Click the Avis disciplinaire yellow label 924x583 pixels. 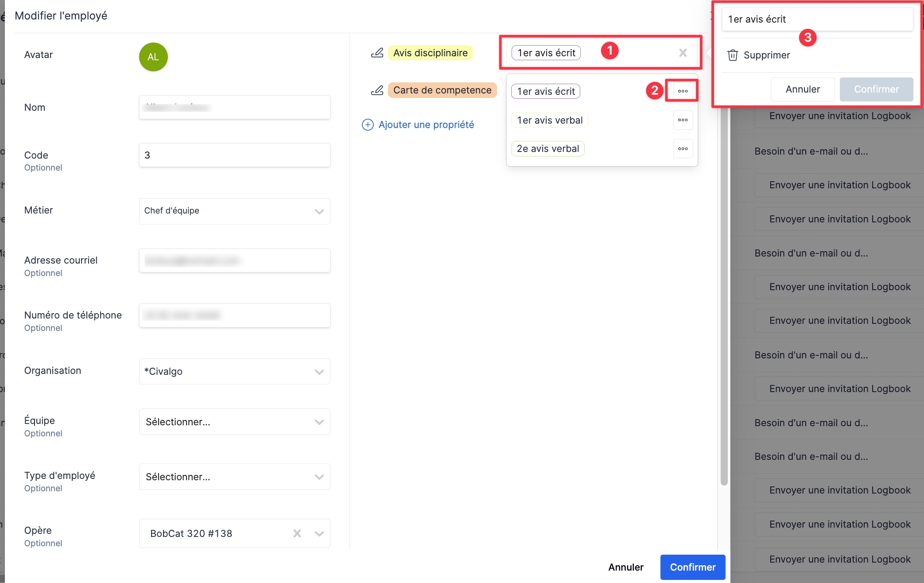[x=430, y=53]
